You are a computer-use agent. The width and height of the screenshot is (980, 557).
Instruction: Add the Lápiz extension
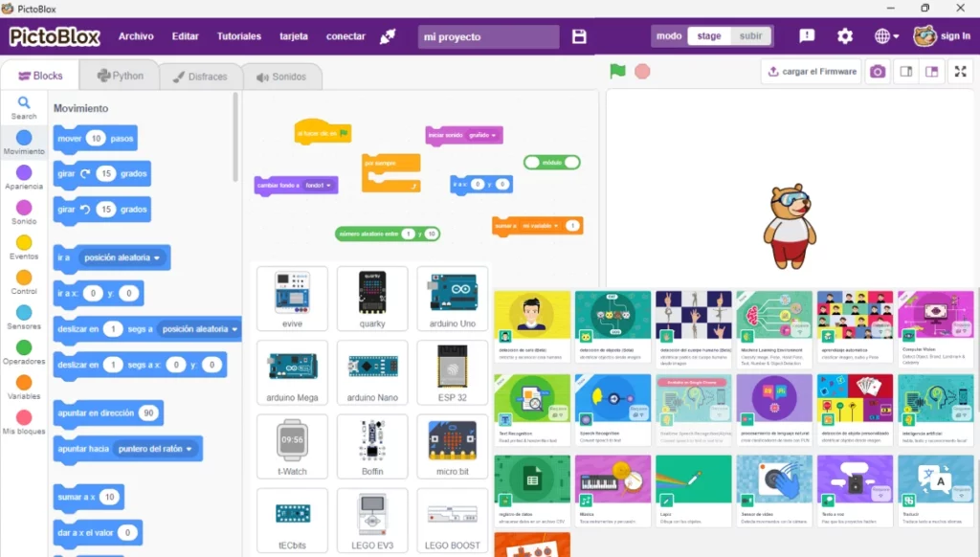[x=694, y=491]
